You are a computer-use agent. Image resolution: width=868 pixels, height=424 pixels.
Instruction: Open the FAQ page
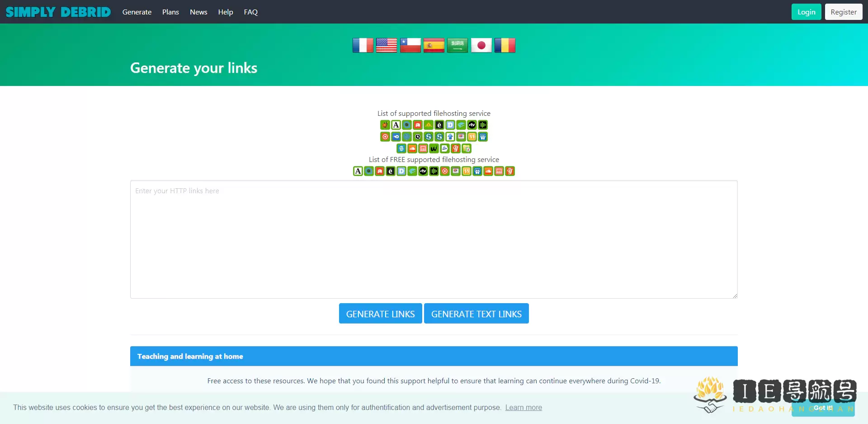click(250, 12)
